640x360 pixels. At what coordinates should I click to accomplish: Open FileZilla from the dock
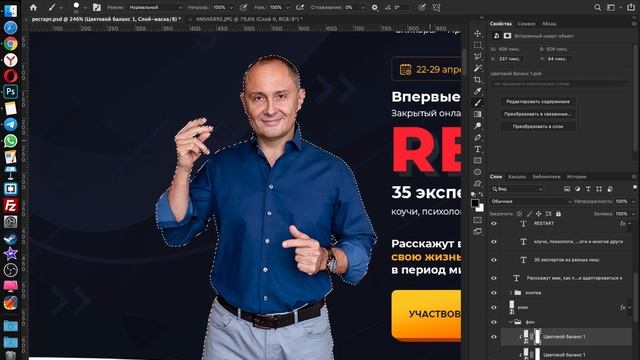(x=11, y=205)
